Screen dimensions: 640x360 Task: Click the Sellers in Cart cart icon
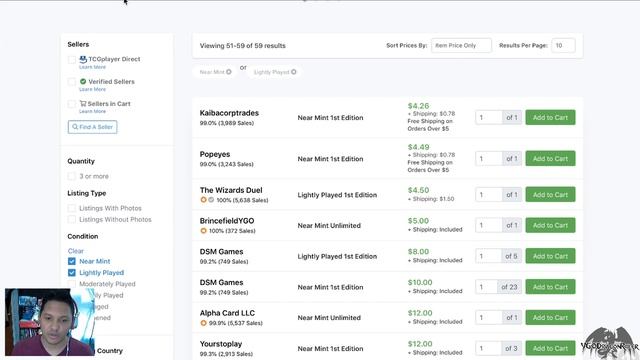tap(83, 104)
